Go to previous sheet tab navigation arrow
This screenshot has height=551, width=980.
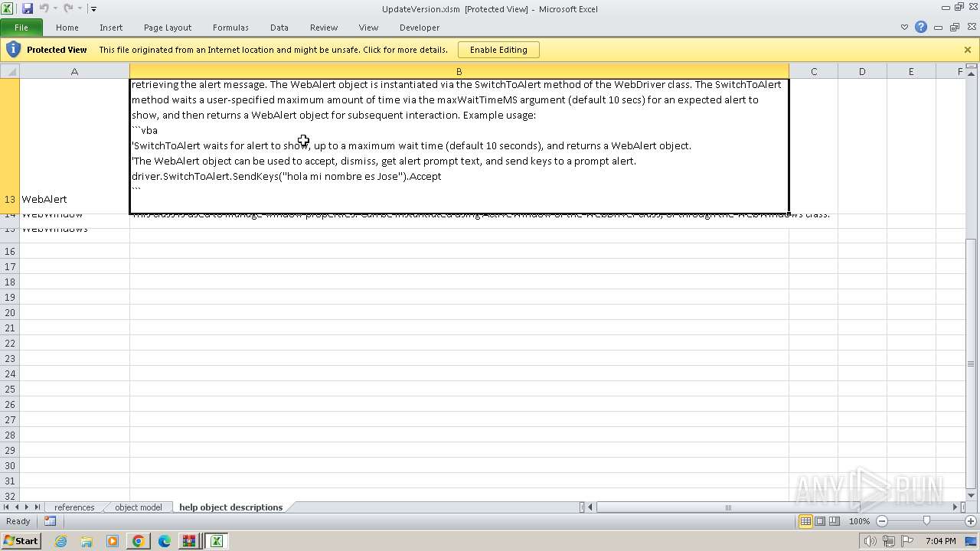pos(17,507)
